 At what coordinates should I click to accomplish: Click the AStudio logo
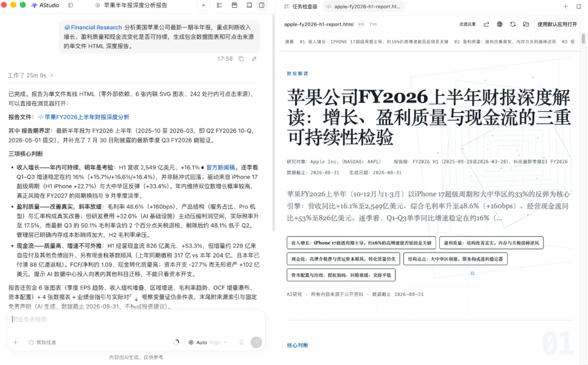point(46,5)
